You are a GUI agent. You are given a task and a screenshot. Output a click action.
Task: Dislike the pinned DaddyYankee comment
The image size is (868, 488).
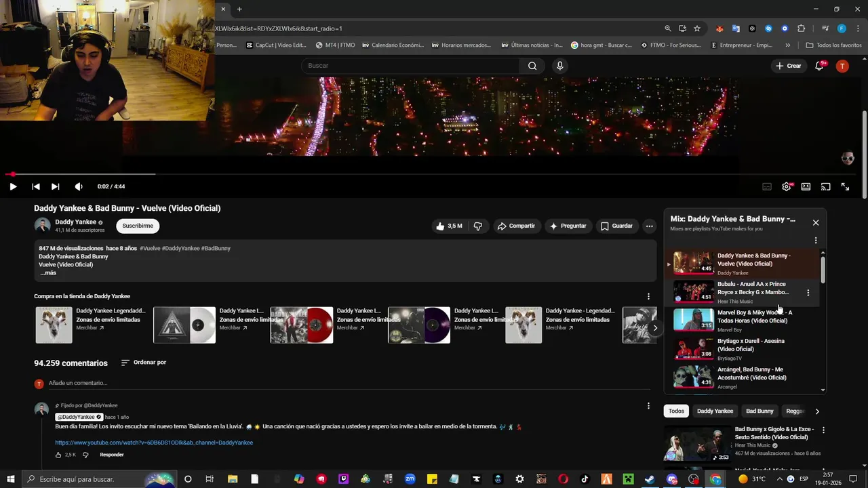(x=85, y=455)
